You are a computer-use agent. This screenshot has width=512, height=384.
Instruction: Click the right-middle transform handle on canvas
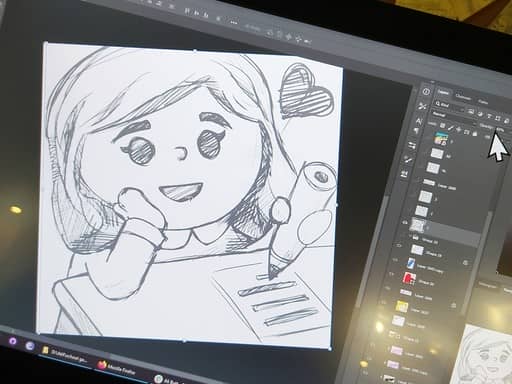[x=337, y=205]
